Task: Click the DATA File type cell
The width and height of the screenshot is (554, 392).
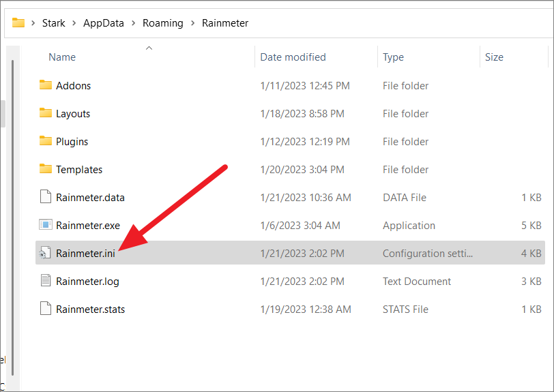Action: click(405, 198)
